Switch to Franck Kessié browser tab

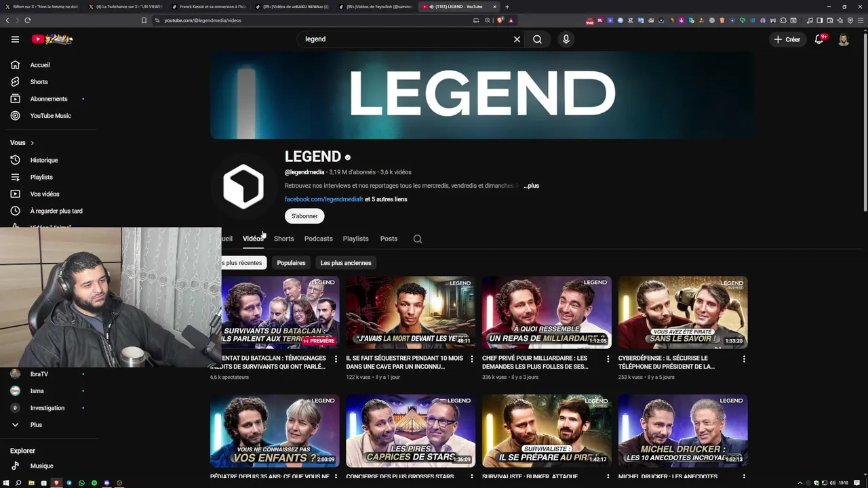pyautogui.click(x=208, y=7)
